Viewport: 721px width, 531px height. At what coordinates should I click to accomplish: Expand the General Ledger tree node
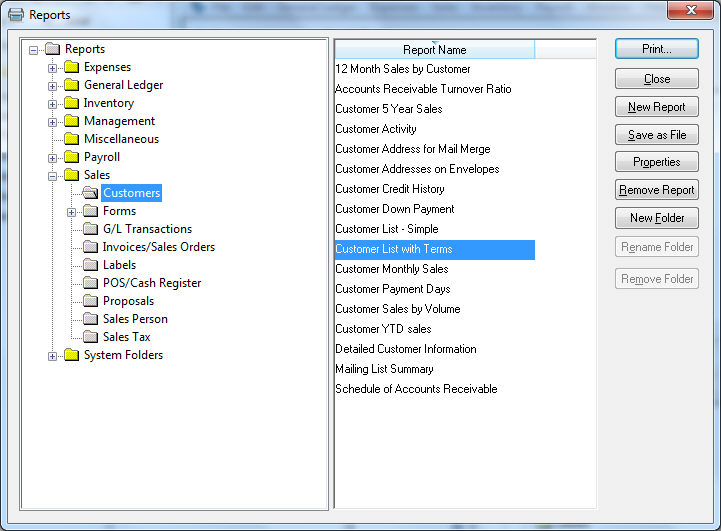53,86
